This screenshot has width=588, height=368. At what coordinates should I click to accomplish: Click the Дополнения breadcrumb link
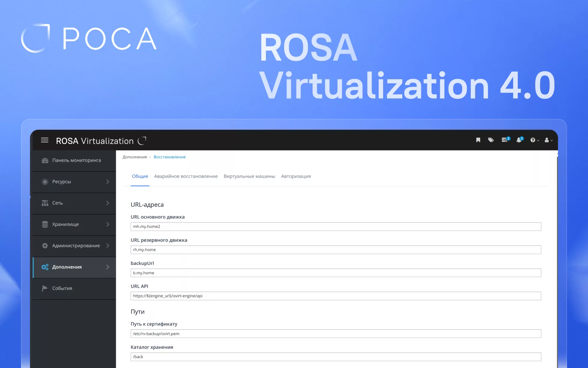[135, 157]
